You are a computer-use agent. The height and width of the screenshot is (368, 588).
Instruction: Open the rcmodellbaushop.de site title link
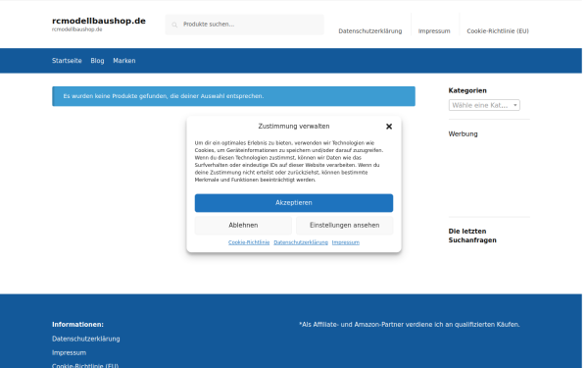click(x=99, y=21)
